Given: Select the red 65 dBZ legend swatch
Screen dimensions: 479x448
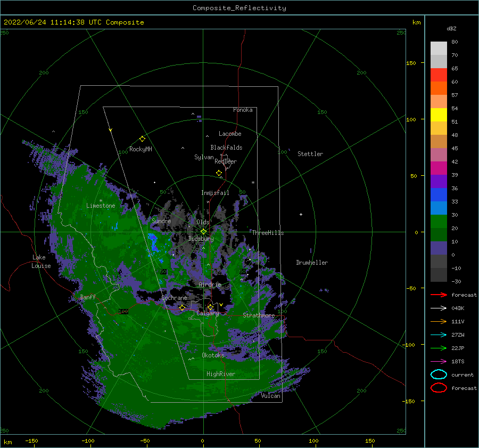Looking at the screenshot, I should coord(439,75).
